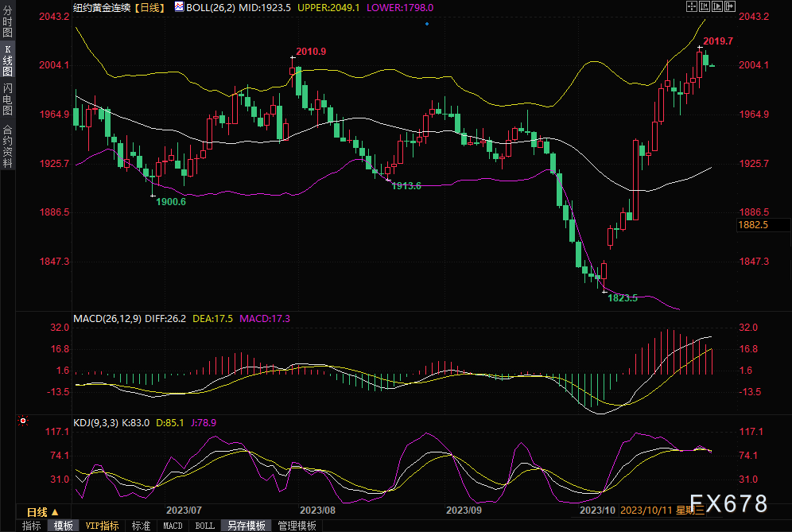Click the BOLL indicator chart icon
Image resolution: width=792 pixels, height=532 pixels.
point(180,7)
